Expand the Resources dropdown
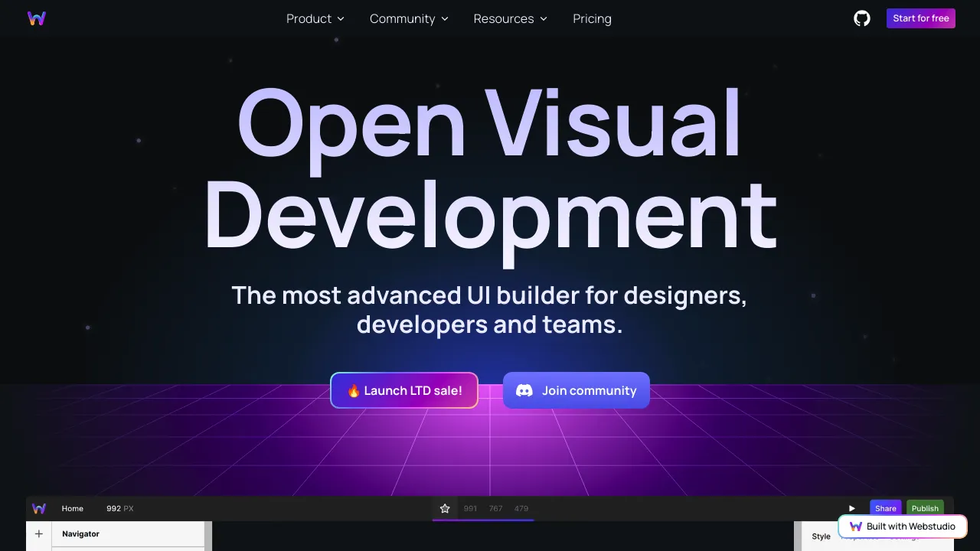 click(x=510, y=18)
